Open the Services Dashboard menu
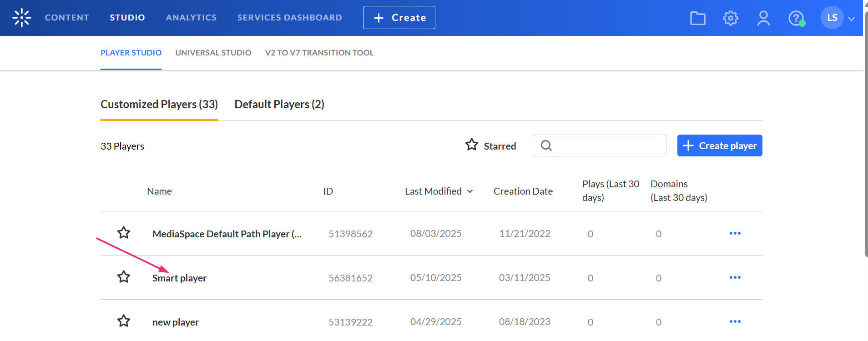Screen dimensions: 868x341 tap(289, 18)
